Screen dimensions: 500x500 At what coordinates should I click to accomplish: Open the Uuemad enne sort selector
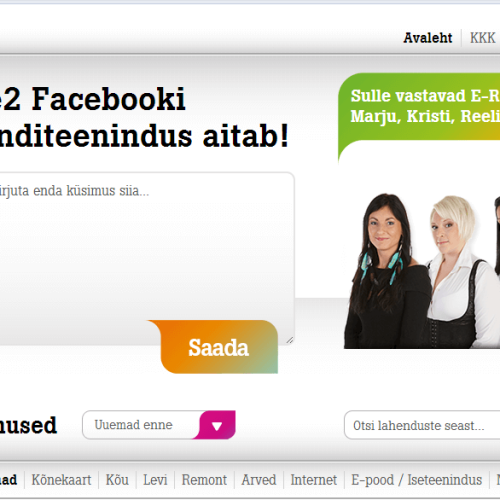(159, 425)
